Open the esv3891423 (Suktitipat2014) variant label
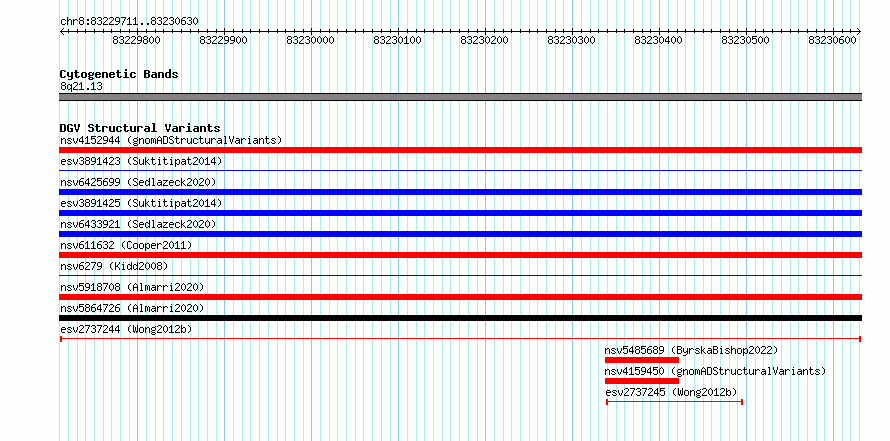 141,161
